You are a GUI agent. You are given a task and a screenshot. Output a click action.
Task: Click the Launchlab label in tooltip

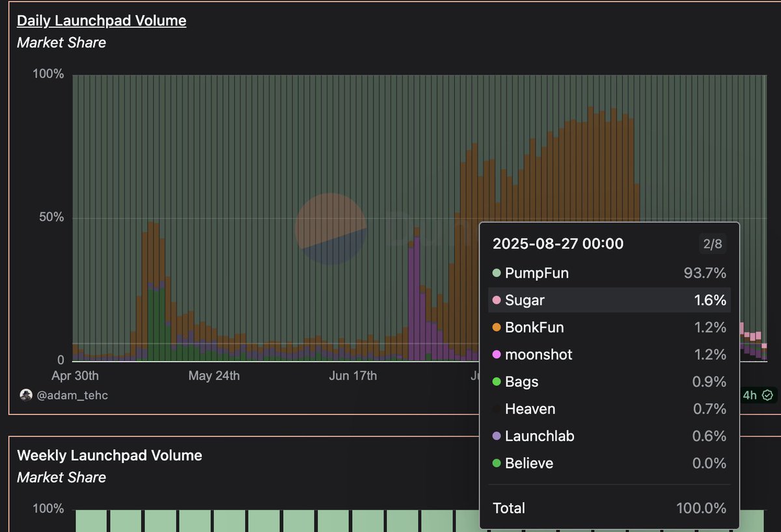[x=540, y=436]
